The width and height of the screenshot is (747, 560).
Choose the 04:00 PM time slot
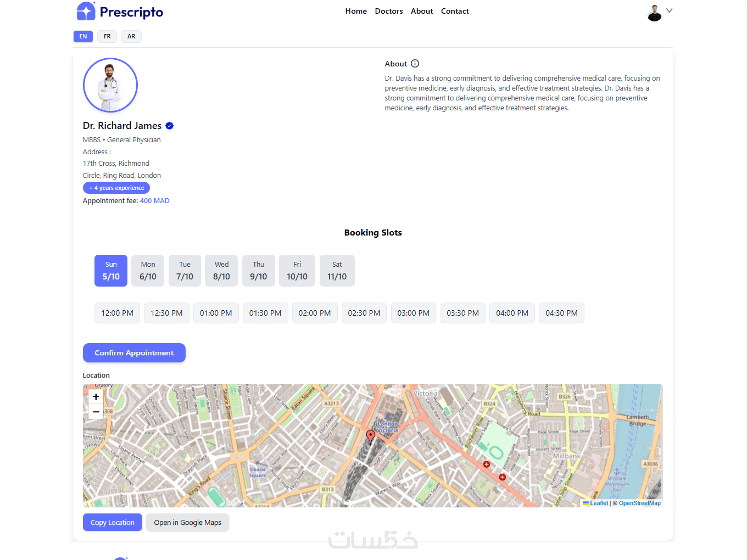pos(512,313)
